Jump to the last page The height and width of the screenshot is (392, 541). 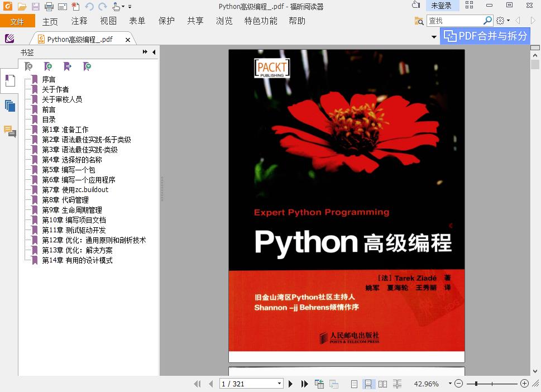(x=304, y=384)
